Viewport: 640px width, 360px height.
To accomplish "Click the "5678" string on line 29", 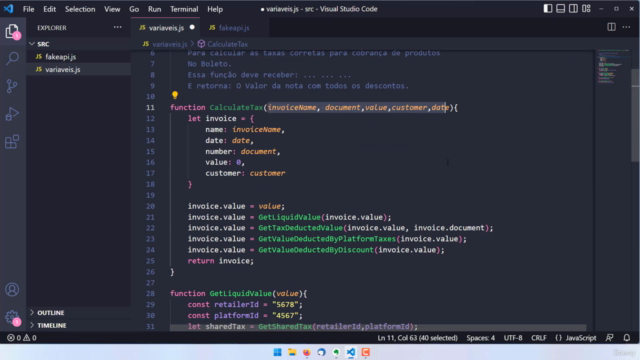I will 285,304.
